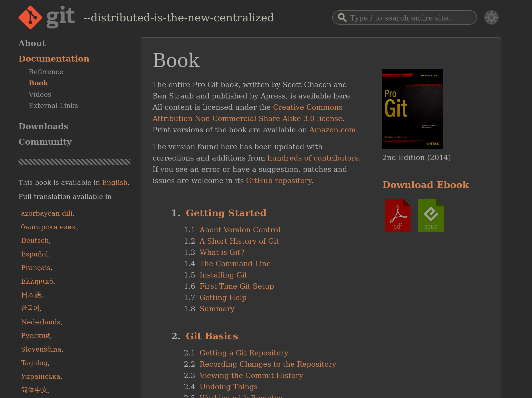
Task: Click the search magnifying glass icon
Action: point(342,17)
